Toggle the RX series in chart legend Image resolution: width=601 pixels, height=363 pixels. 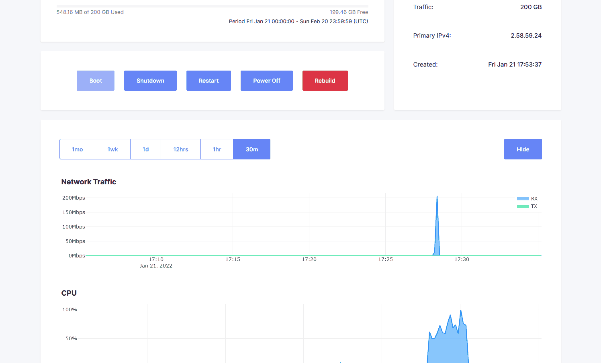click(x=527, y=199)
